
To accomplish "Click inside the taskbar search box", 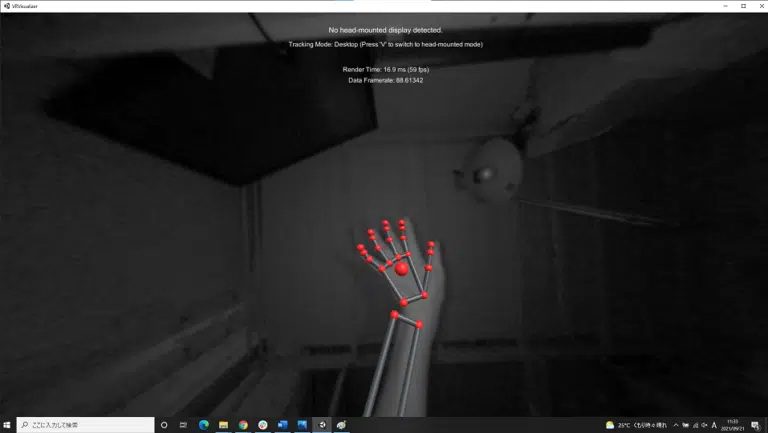I will pyautogui.click(x=88, y=425).
